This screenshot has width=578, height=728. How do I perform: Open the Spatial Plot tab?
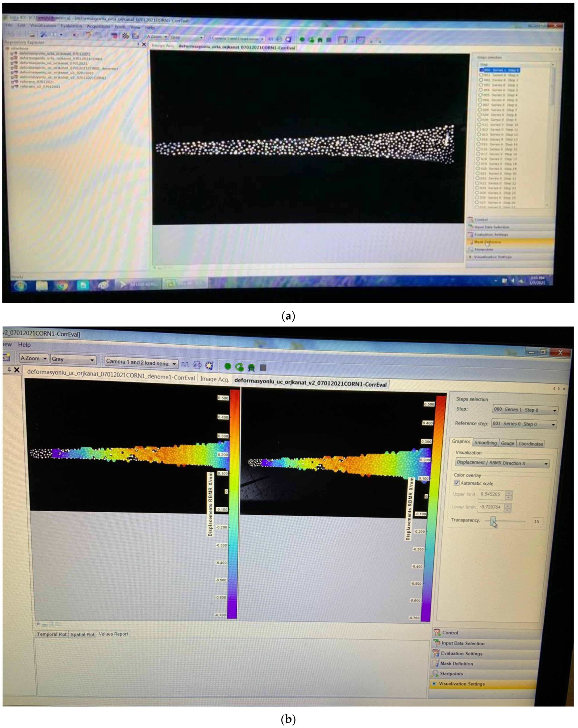point(82,634)
